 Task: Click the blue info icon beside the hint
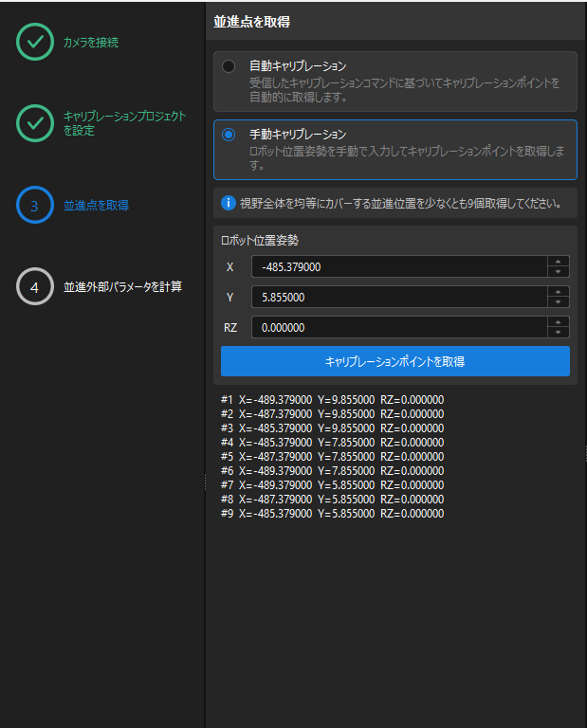(228, 203)
